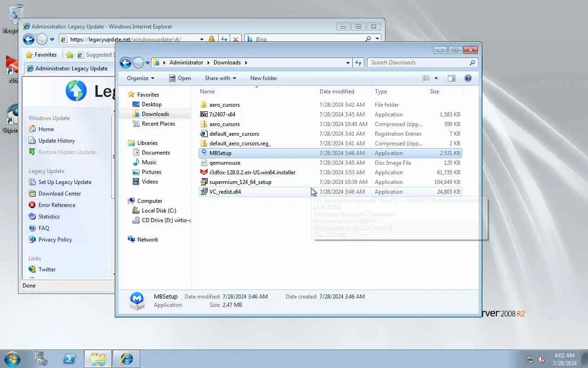Open recent pages dropdown arrow in Explorer
This screenshot has width=588, height=368.
(x=147, y=63)
